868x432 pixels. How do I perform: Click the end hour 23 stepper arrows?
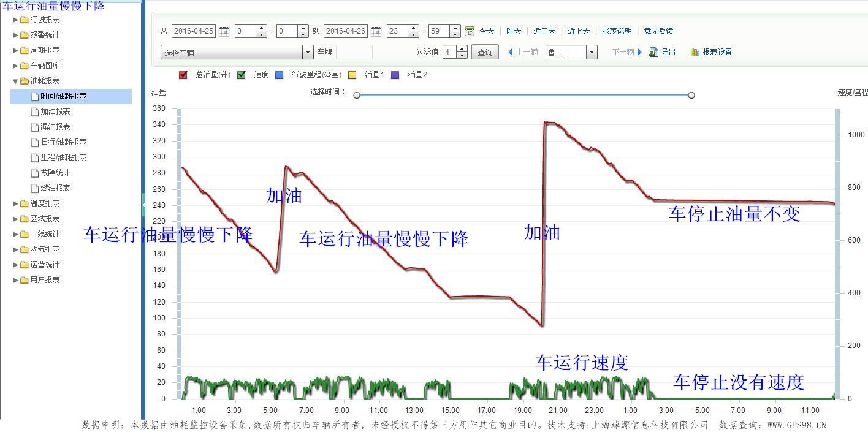pos(413,31)
